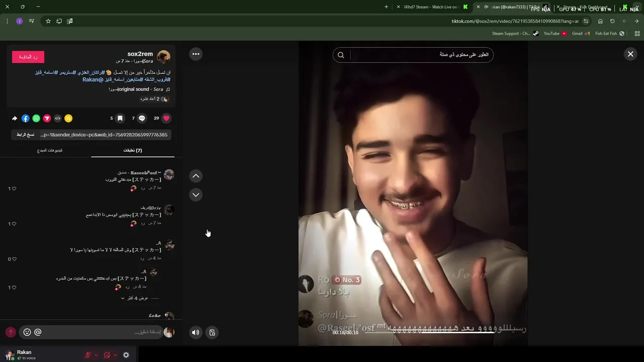Open the headphone options dropdown arrow

[x=115, y=355]
